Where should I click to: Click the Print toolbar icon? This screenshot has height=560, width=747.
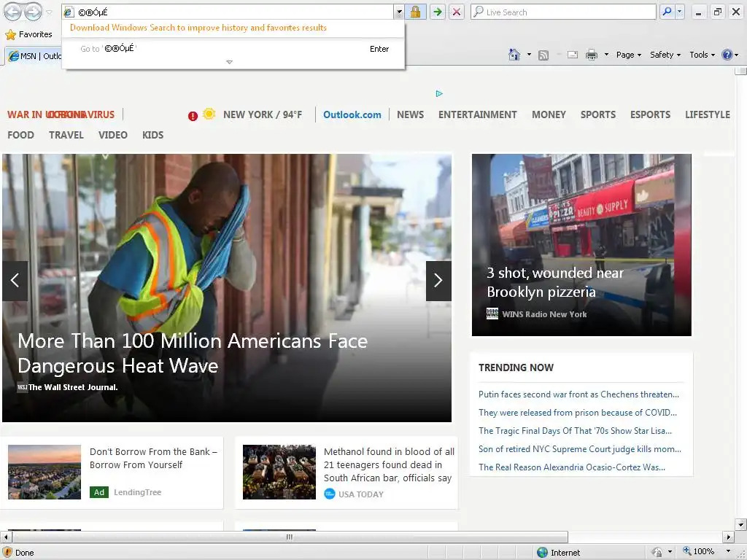[x=591, y=55]
